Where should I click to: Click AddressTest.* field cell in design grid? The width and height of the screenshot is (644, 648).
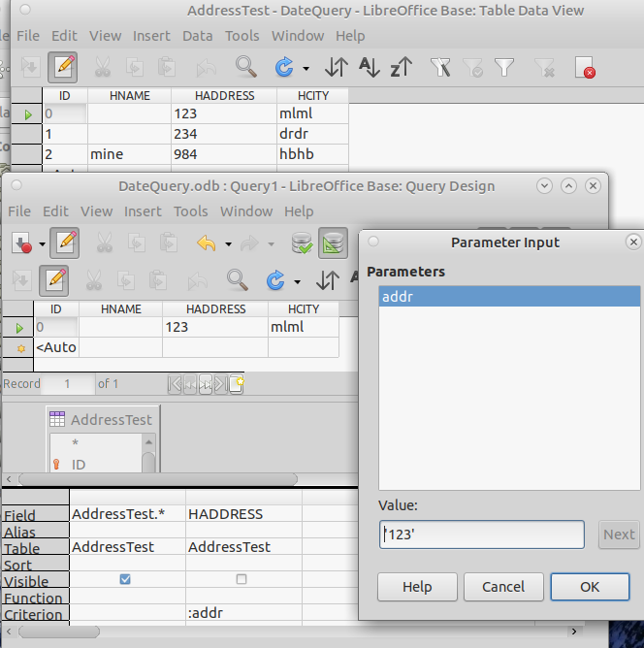pyautogui.click(x=127, y=514)
